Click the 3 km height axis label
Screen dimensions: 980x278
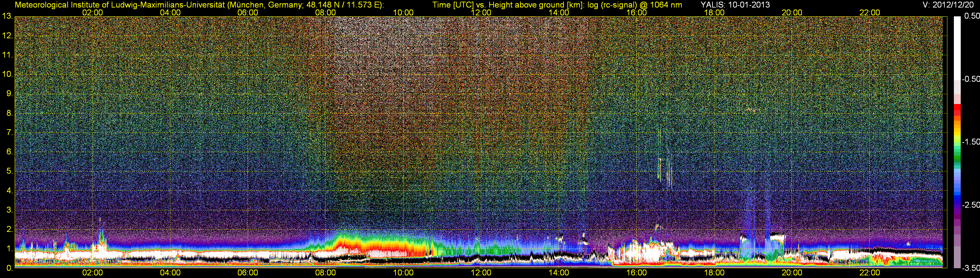coord(9,210)
